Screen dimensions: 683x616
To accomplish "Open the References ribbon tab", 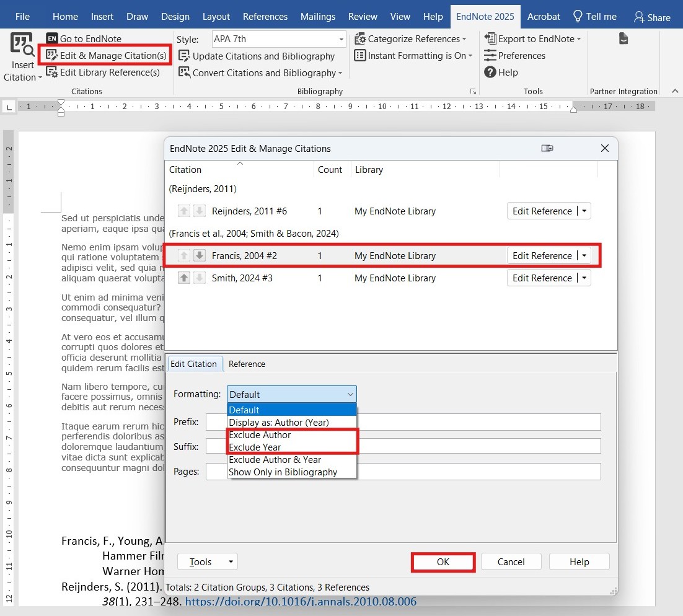I will point(265,17).
